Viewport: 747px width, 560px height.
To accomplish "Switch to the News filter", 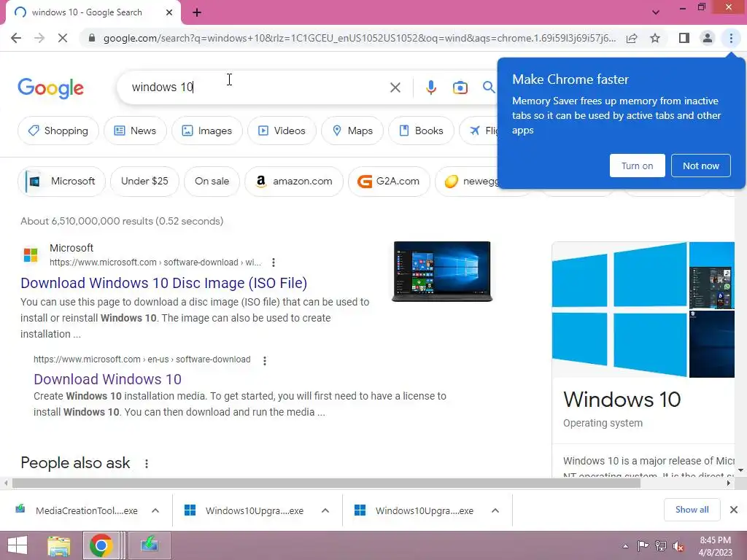I will (135, 131).
